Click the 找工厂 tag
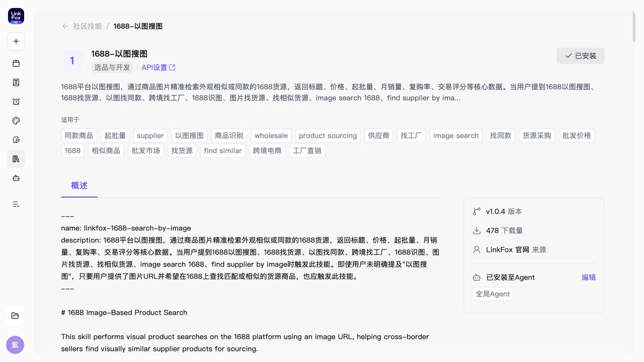Viewport: 644px width, 362px height. (411, 136)
